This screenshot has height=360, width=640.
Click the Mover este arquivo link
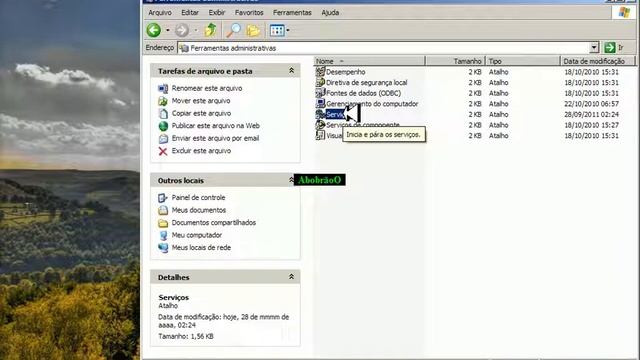pyautogui.click(x=201, y=101)
